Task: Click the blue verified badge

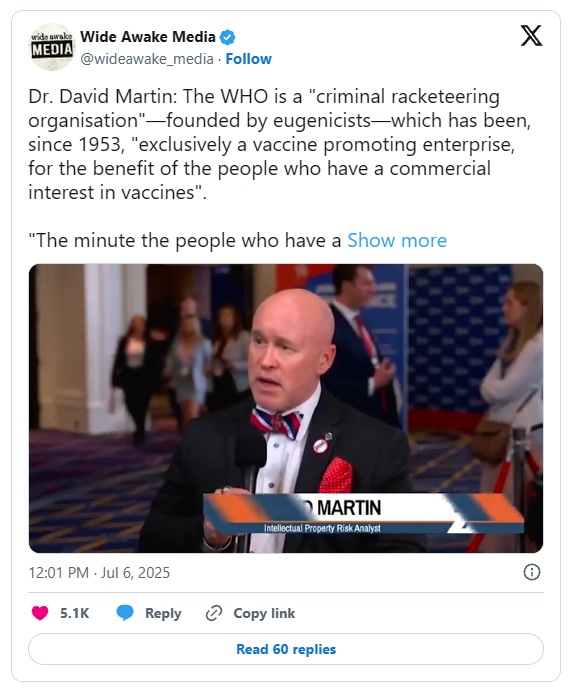Action: click(x=227, y=37)
